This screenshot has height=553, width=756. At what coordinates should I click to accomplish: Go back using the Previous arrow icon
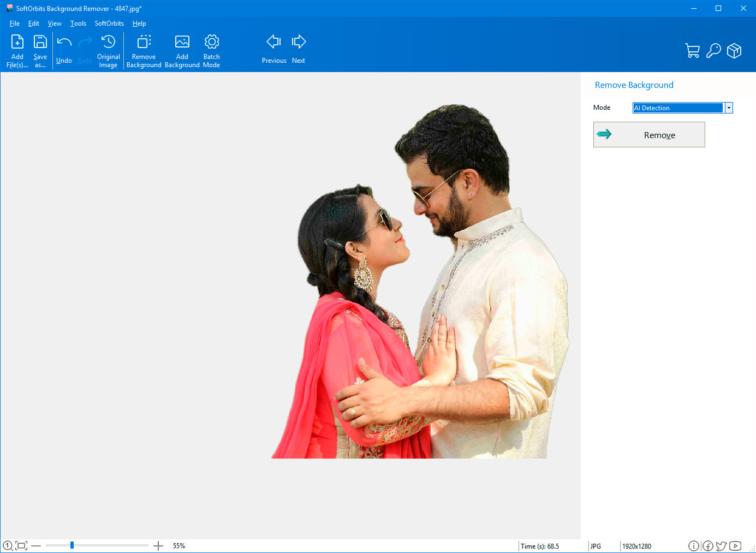coord(273,41)
